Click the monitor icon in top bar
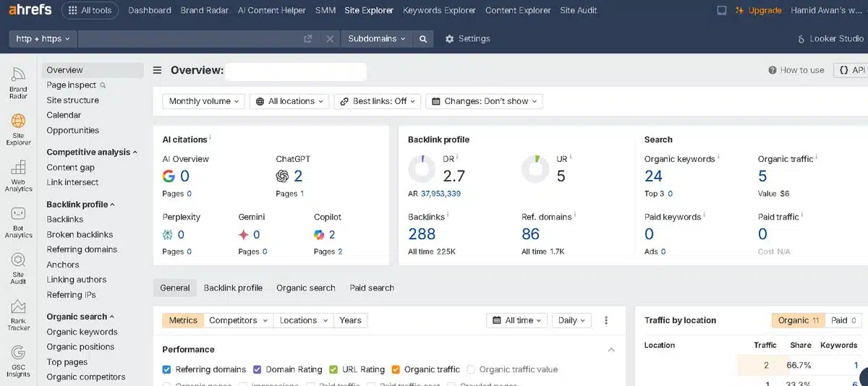The image size is (868, 386). pyautogui.click(x=721, y=10)
